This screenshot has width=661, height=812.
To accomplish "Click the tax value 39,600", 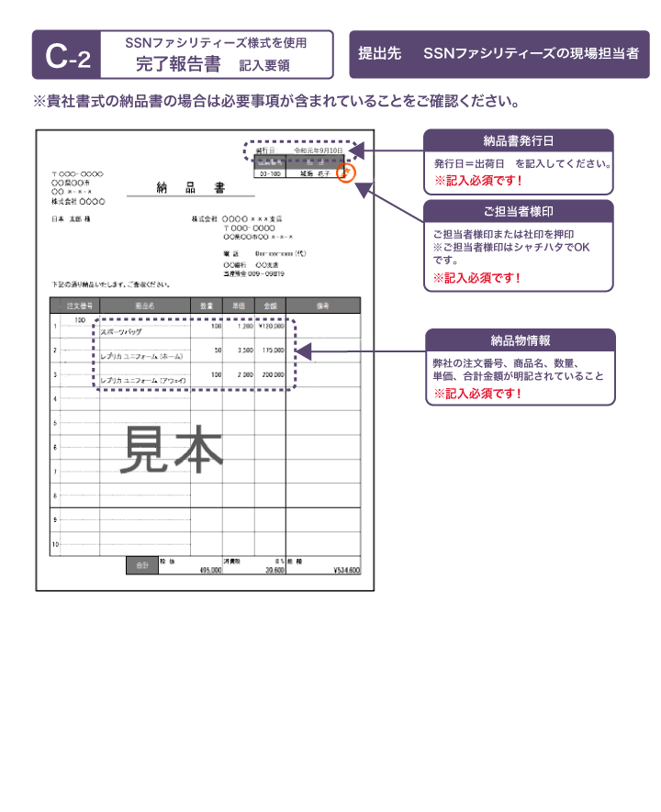I will 275,570.
